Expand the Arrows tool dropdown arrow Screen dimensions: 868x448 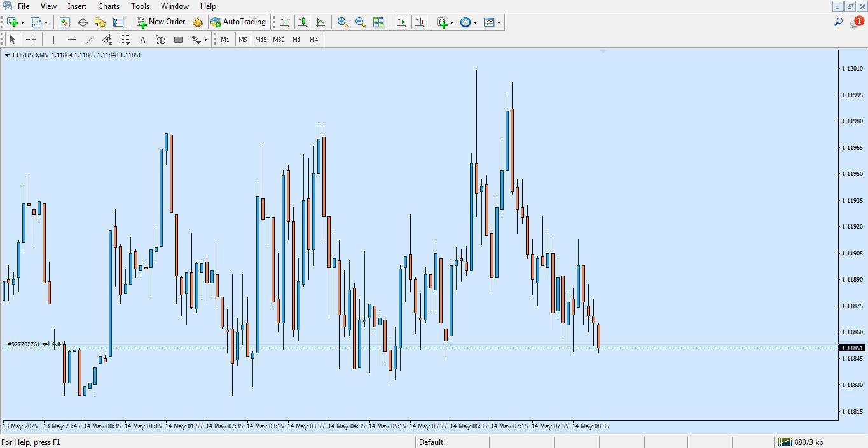pyautogui.click(x=205, y=39)
